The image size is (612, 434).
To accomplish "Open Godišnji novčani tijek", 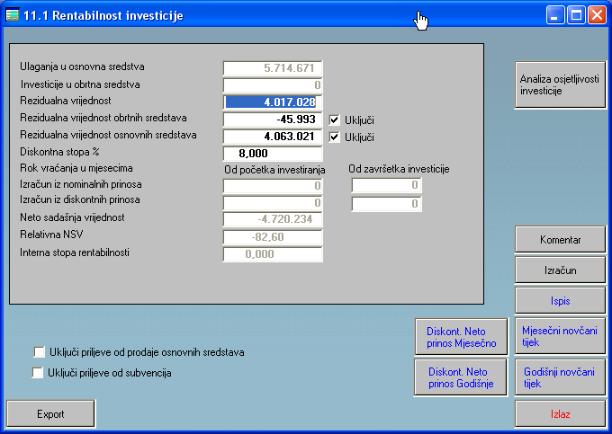I will 560,377.
